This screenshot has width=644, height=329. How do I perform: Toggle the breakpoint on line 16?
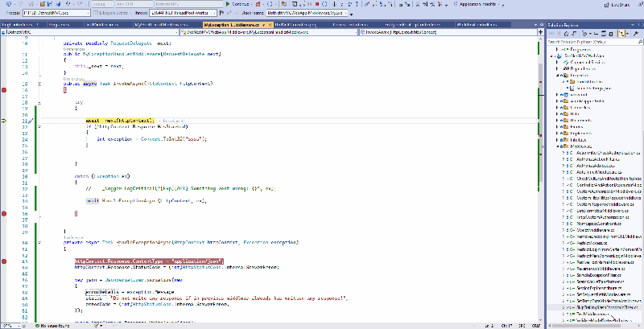point(4,90)
